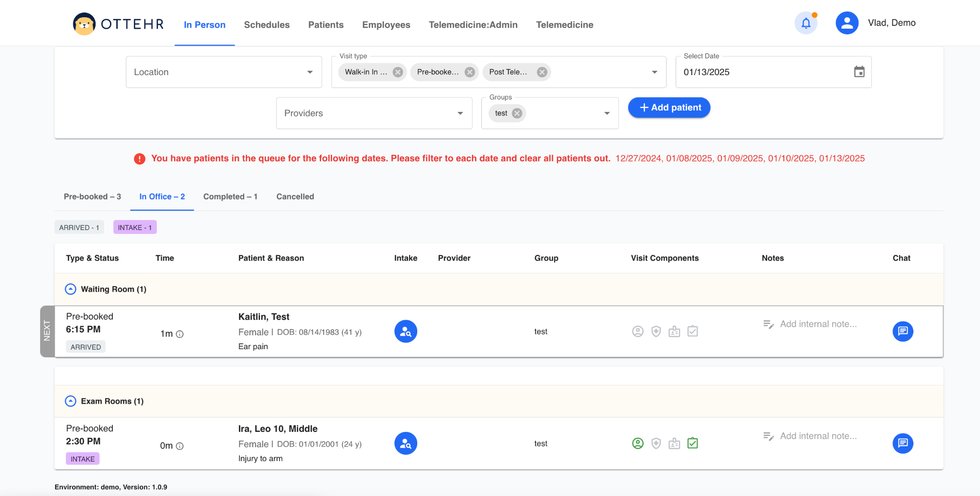Collapse the Waiting Room section
This screenshot has height=496, width=980.
[x=70, y=289]
